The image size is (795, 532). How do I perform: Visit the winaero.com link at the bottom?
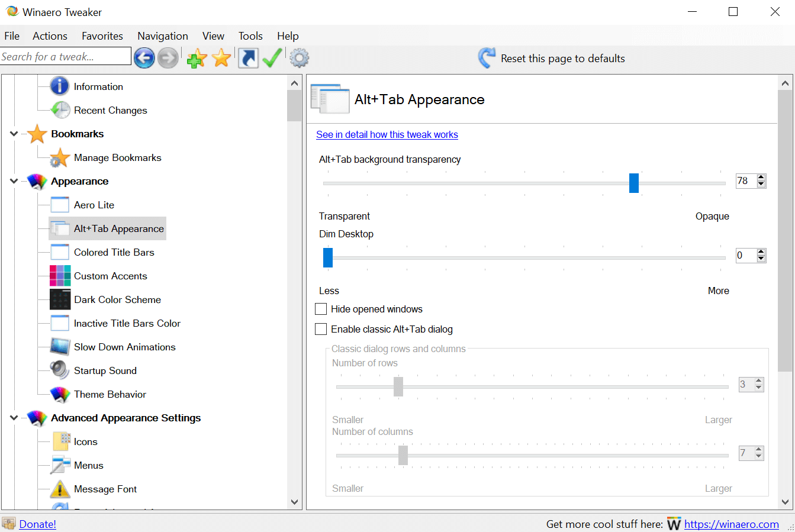tap(732, 524)
